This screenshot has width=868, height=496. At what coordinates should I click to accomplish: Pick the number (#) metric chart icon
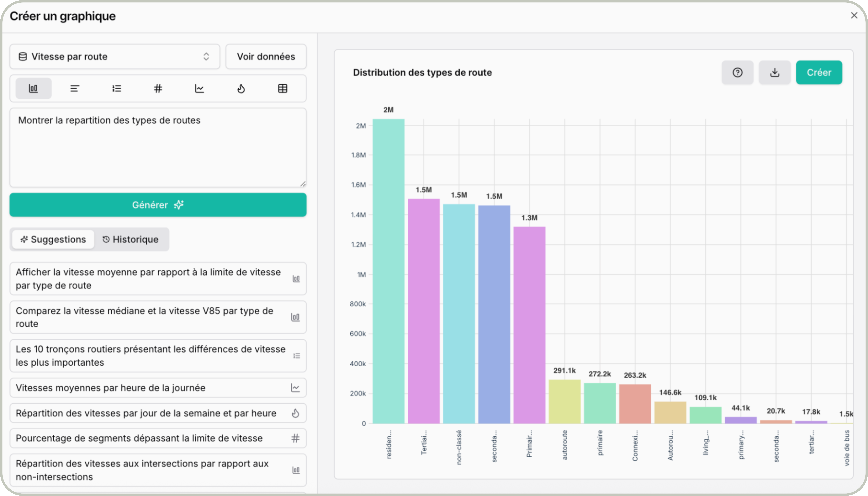158,89
